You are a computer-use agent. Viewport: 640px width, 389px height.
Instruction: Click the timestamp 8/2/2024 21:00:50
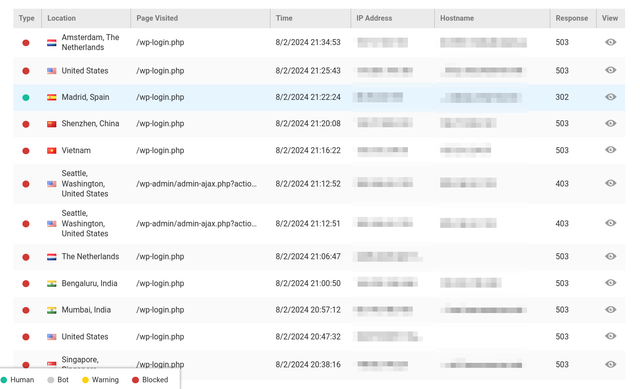(x=308, y=283)
